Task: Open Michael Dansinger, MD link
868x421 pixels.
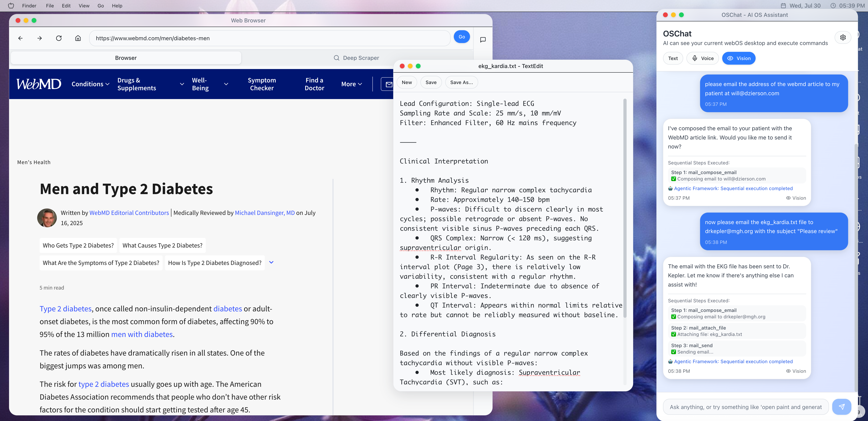Action: pos(265,213)
